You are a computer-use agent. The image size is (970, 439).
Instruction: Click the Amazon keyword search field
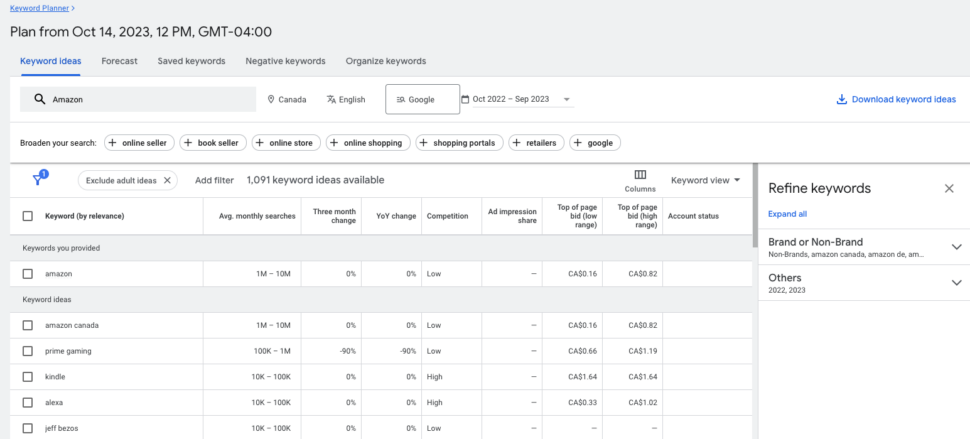(x=150, y=100)
